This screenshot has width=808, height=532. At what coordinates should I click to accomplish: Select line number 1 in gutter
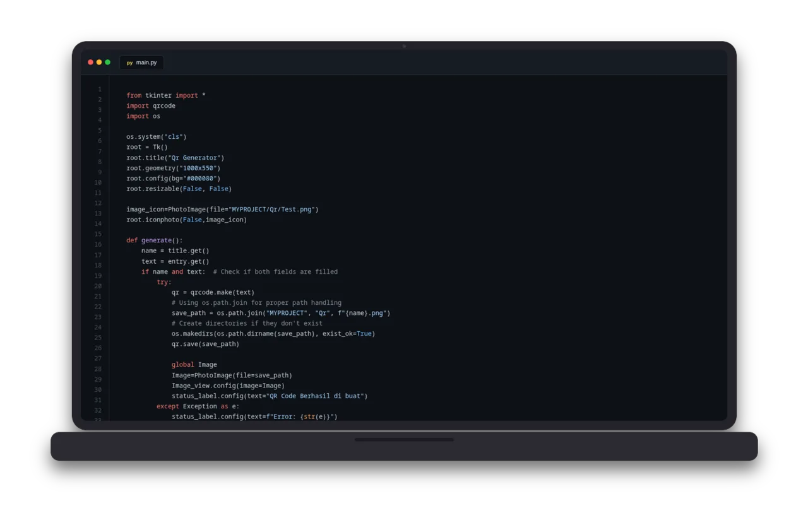(x=100, y=89)
